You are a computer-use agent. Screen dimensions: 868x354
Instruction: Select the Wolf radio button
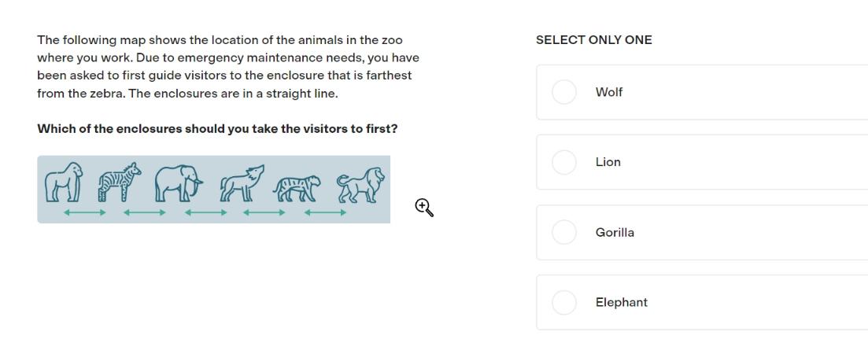point(564,92)
